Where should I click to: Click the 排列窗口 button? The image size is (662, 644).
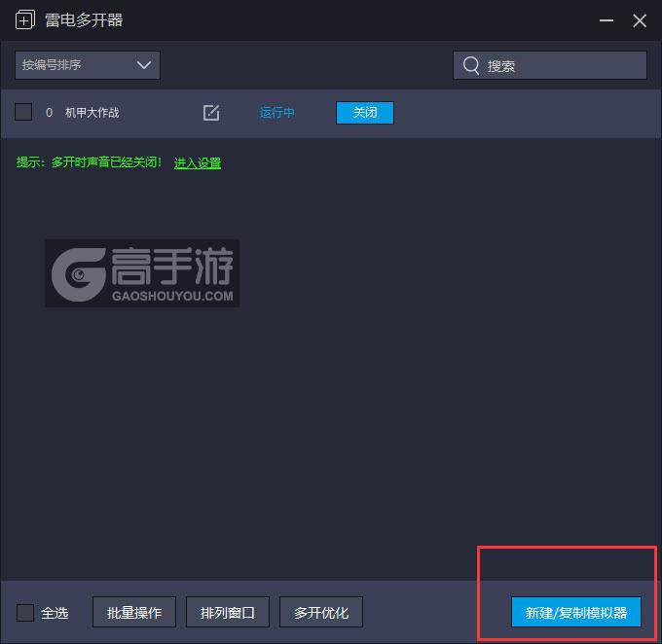(228, 612)
